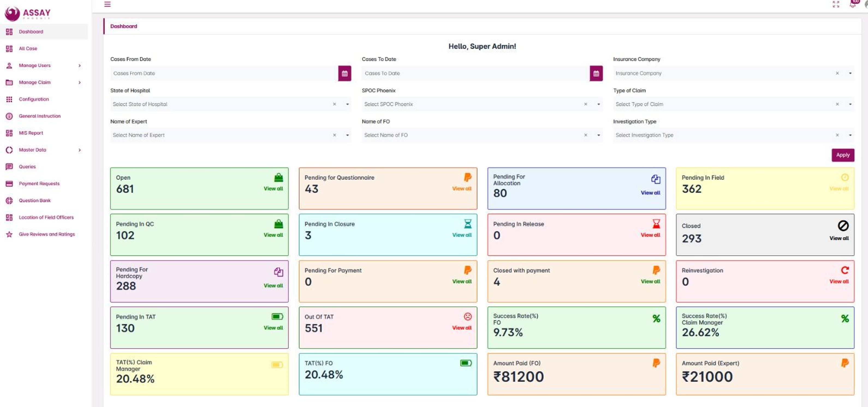
Task: Go to Payment Requests in sidebar
Action: tap(39, 184)
